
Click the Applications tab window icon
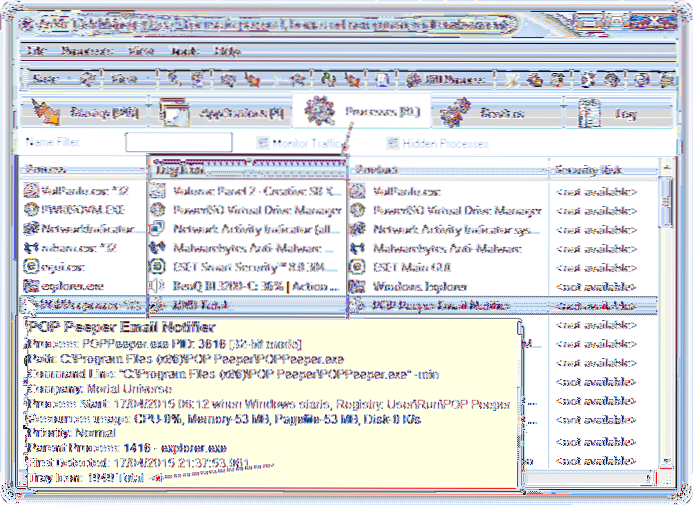click(x=175, y=112)
